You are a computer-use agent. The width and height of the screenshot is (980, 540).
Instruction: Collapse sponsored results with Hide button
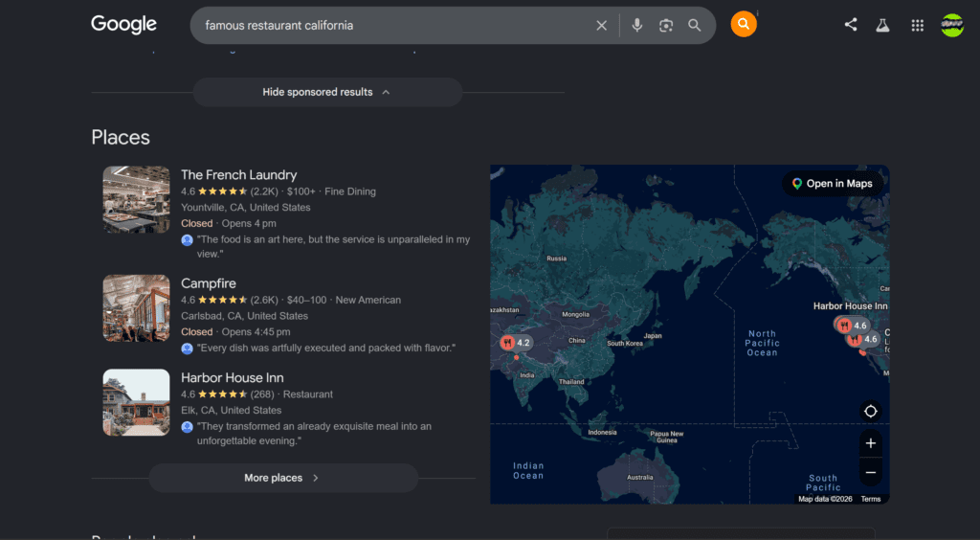pyautogui.click(x=327, y=92)
